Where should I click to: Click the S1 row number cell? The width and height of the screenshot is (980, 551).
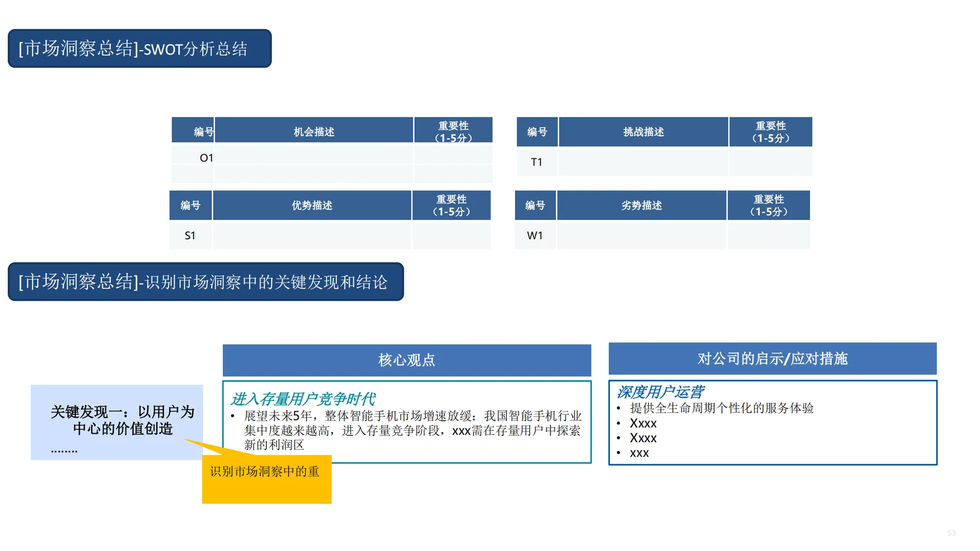pyautogui.click(x=190, y=235)
